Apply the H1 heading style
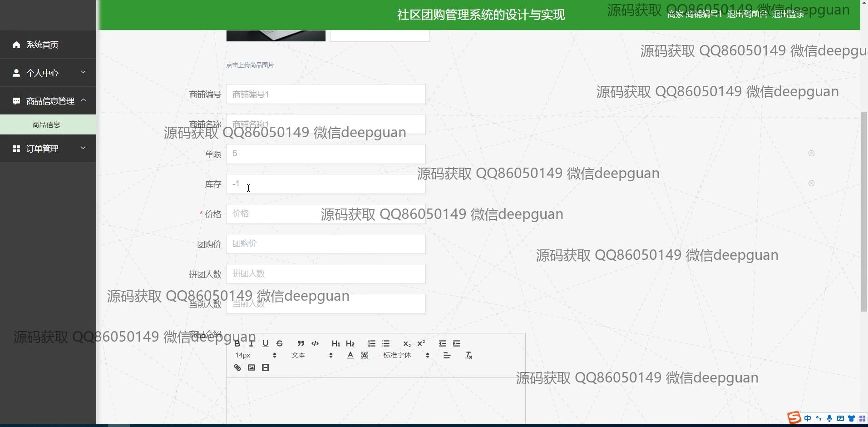The height and width of the screenshot is (427, 868). coord(335,343)
